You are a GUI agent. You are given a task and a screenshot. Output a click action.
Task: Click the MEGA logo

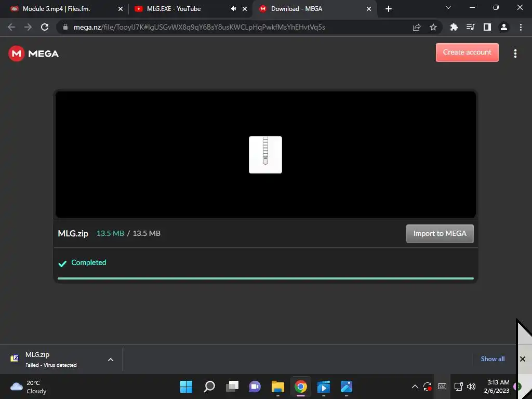coord(34,54)
